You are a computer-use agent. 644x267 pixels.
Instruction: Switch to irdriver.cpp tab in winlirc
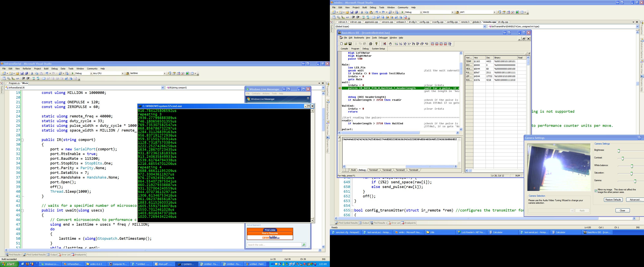point(356,22)
